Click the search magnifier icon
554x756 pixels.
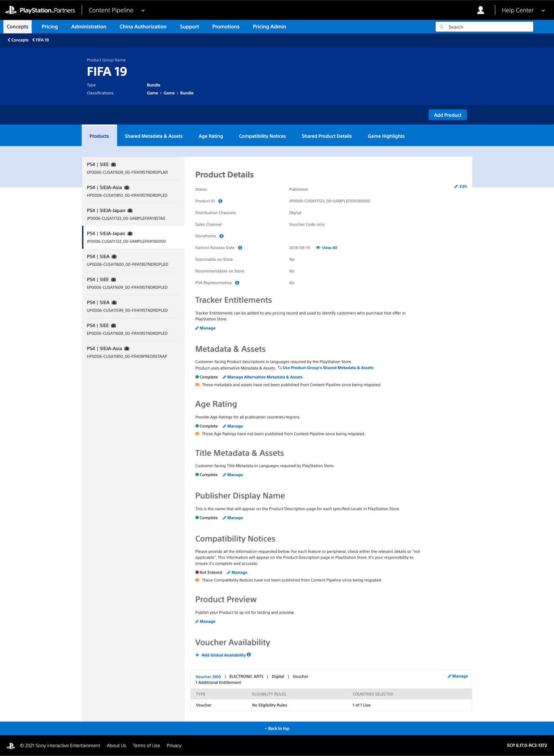(442, 27)
